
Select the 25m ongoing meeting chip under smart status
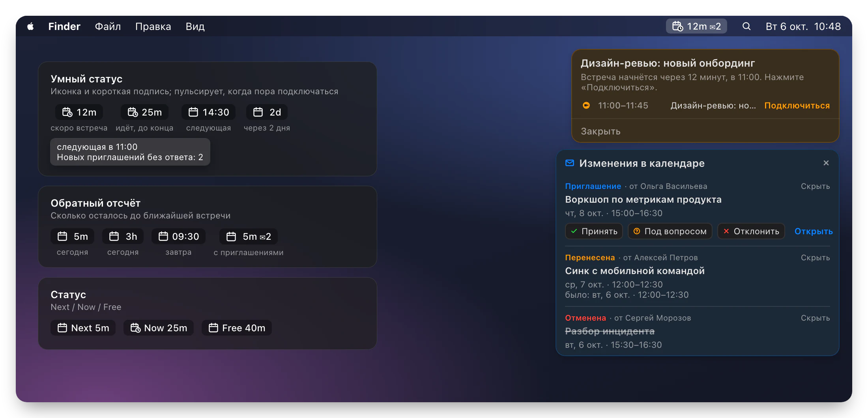144,112
